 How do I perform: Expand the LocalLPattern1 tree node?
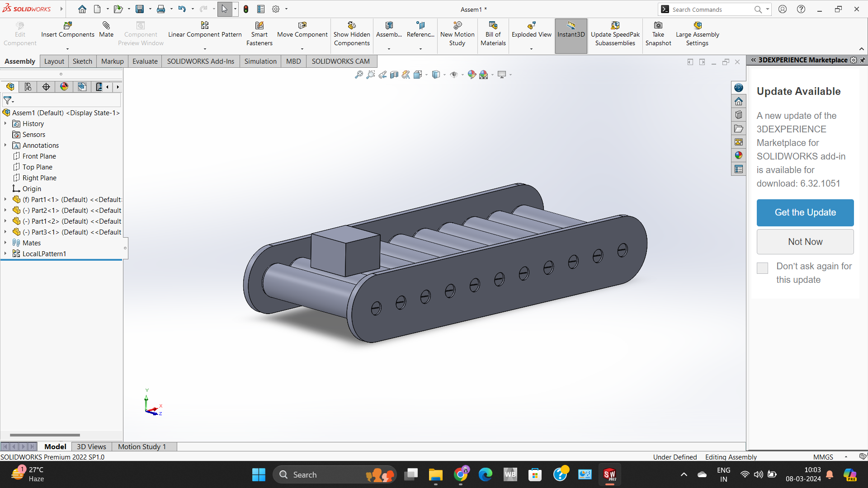(x=5, y=254)
